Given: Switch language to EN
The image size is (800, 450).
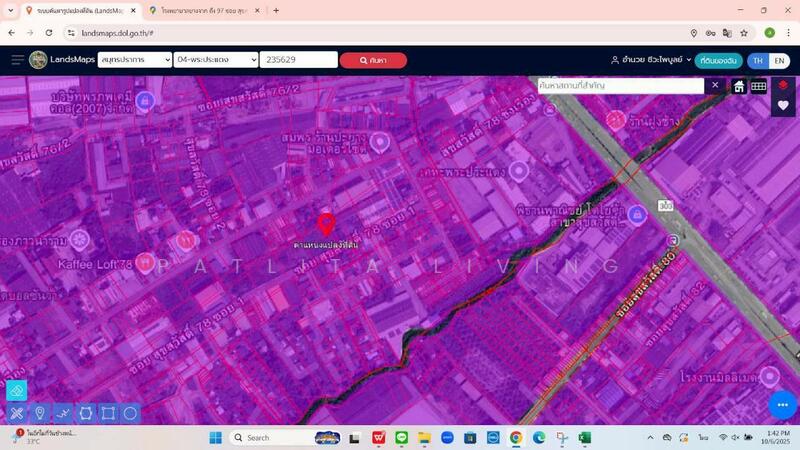Looking at the screenshot, I should pos(779,60).
